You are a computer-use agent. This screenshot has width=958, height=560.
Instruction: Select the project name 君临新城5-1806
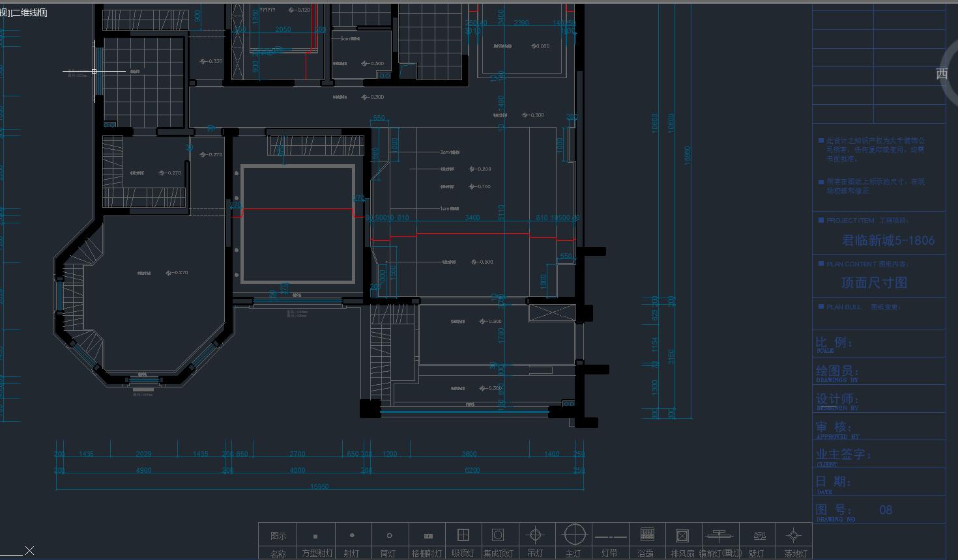click(888, 240)
